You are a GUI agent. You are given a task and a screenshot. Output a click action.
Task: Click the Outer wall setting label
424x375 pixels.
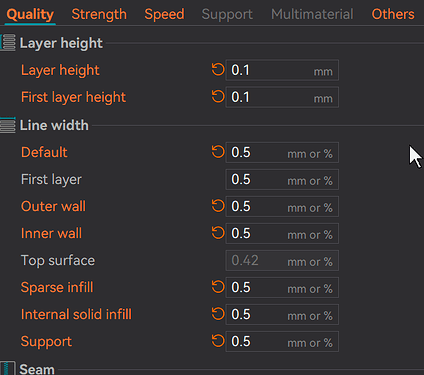(x=53, y=206)
